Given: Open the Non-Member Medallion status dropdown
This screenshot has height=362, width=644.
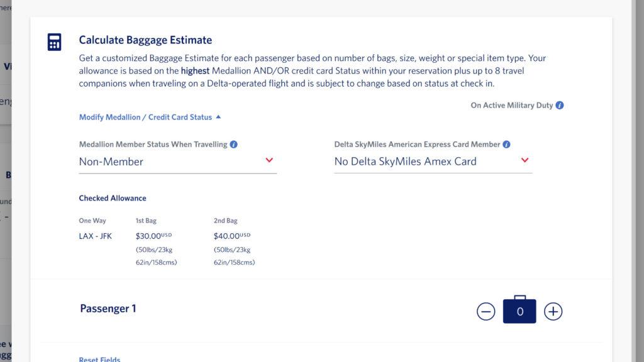Looking at the screenshot, I should pyautogui.click(x=178, y=162).
